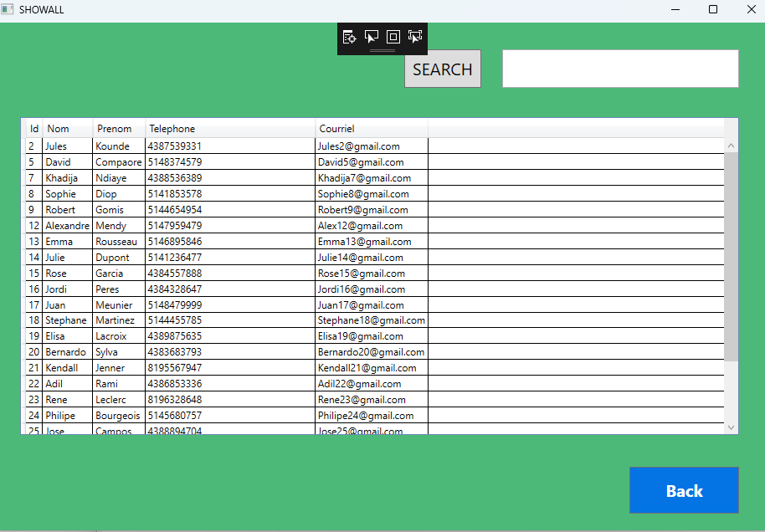Sort by the Id column header
The width and height of the screenshot is (765, 532).
(33, 128)
